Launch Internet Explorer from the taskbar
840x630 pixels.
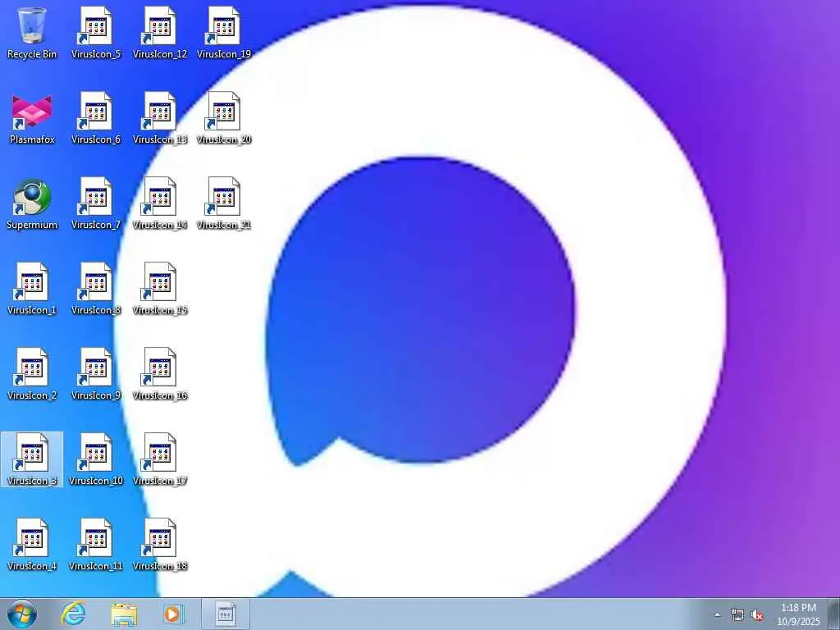(73, 614)
